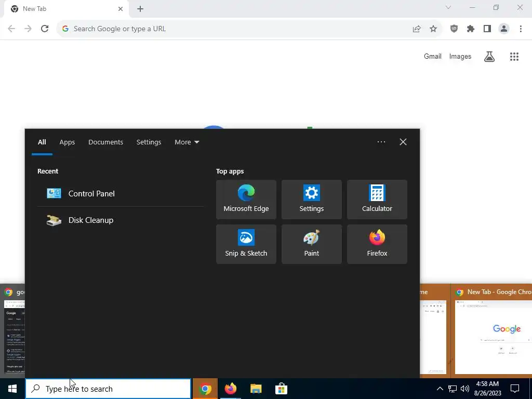Open Snip & Sketch app tile
This screenshot has width=532, height=399.
tap(246, 244)
